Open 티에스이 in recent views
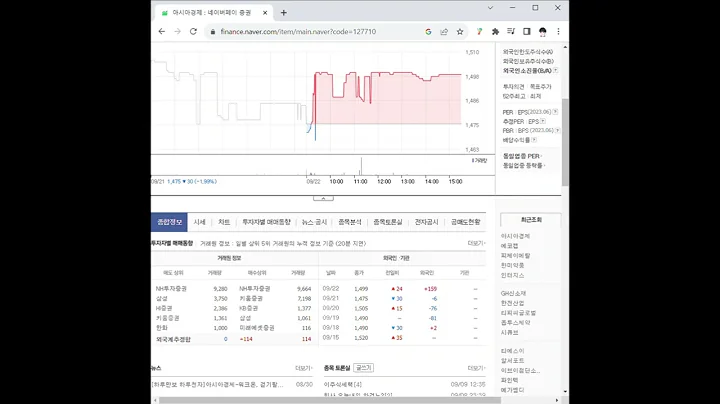720x404 pixels. pyautogui.click(x=512, y=351)
